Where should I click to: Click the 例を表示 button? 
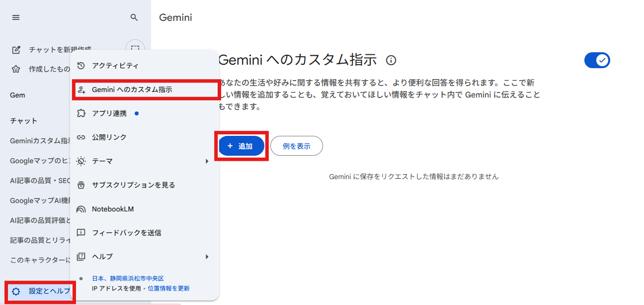click(x=297, y=146)
